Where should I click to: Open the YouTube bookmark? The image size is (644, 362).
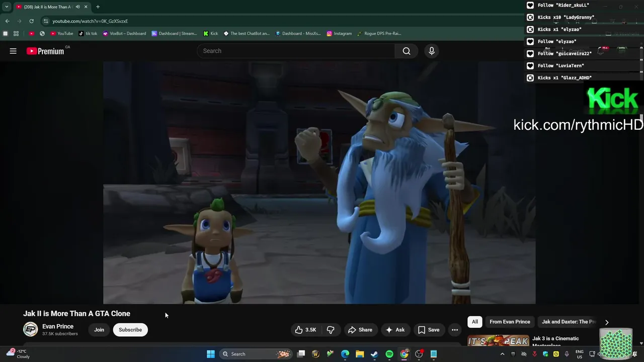pos(61,34)
